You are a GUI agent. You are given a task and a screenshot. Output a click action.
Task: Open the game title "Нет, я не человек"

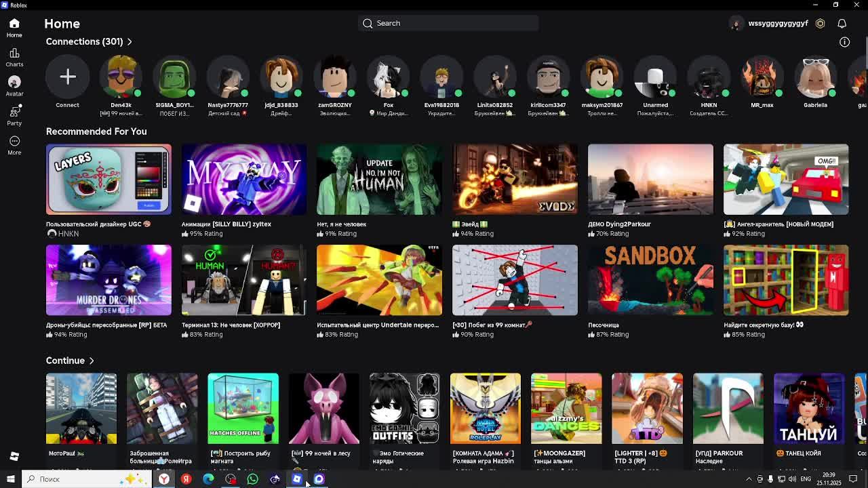click(341, 224)
